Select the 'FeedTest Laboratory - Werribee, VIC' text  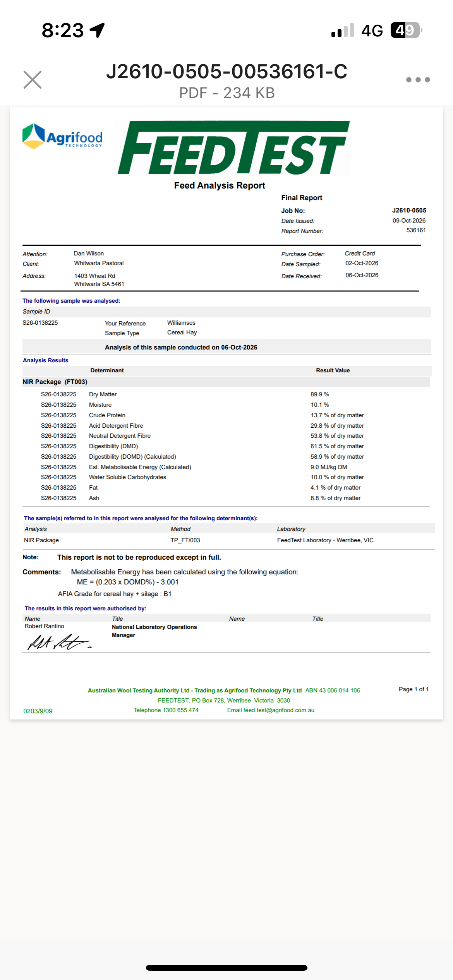pos(325,540)
